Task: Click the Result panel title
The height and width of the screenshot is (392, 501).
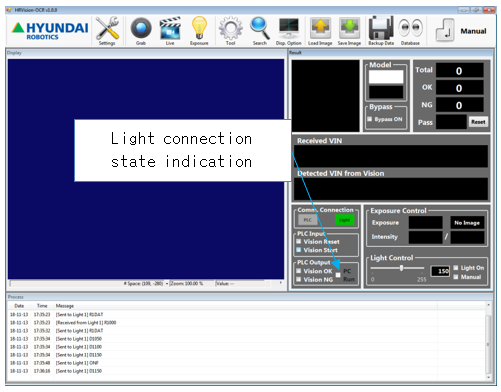Action: click(295, 53)
